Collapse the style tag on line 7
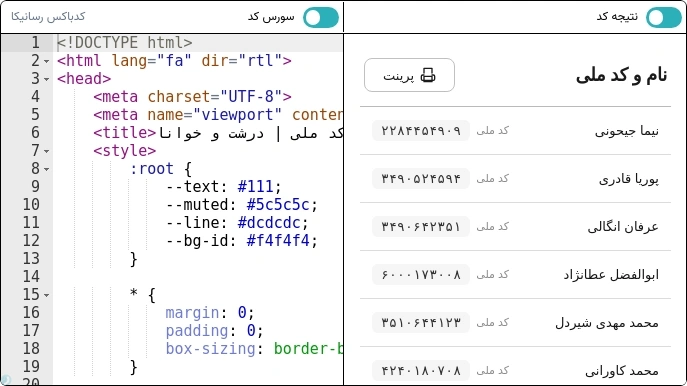 tap(46, 151)
